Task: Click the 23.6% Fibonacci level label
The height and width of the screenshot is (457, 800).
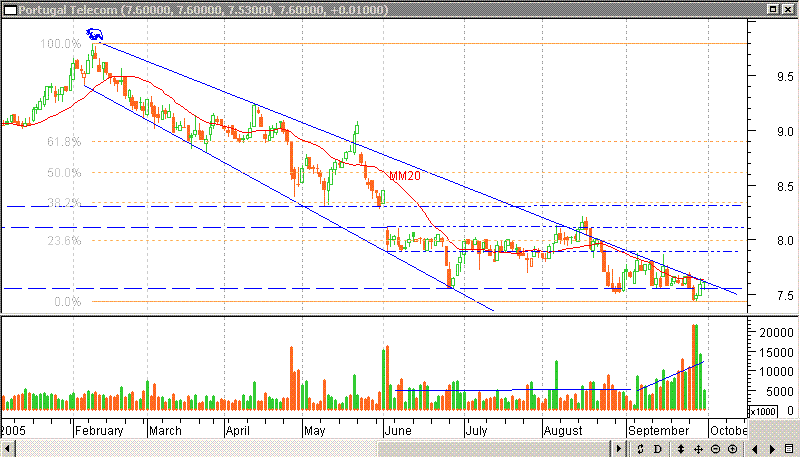Action: click(64, 240)
